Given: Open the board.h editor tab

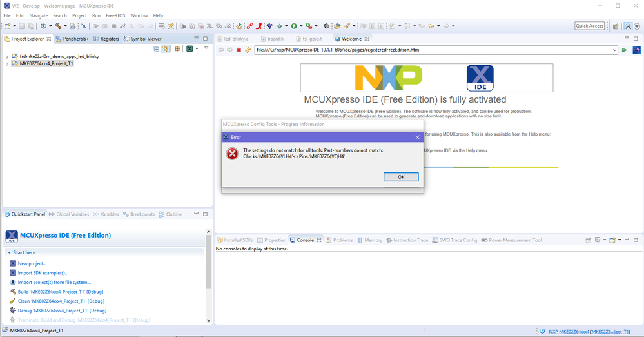Looking at the screenshot, I should 272,39.
